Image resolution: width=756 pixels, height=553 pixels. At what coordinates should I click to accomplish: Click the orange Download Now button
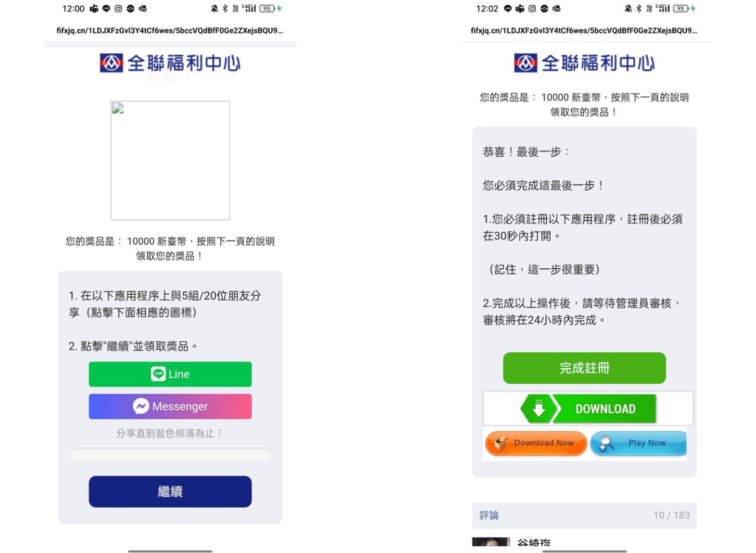pos(536,444)
